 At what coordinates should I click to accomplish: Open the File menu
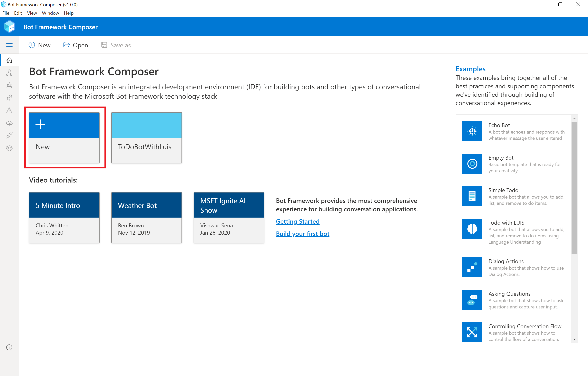(6, 13)
